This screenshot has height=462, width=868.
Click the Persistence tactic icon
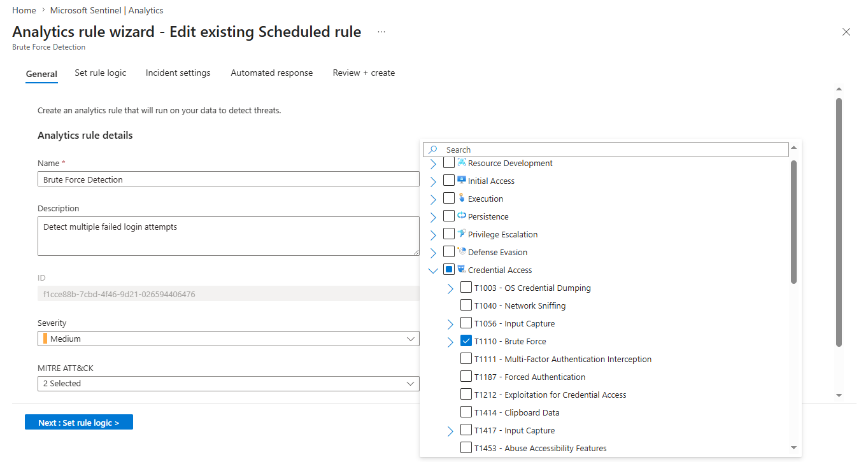[x=462, y=216]
